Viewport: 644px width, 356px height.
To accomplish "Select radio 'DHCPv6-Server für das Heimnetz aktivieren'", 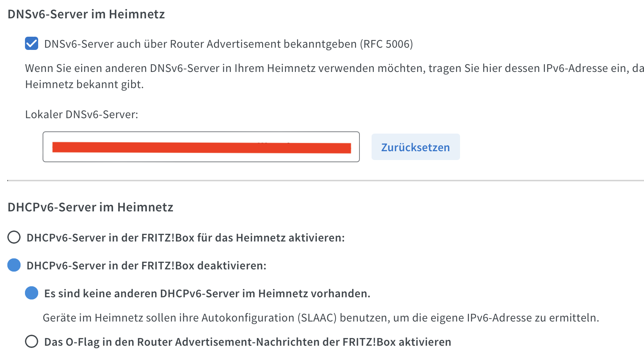I will (x=14, y=237).
